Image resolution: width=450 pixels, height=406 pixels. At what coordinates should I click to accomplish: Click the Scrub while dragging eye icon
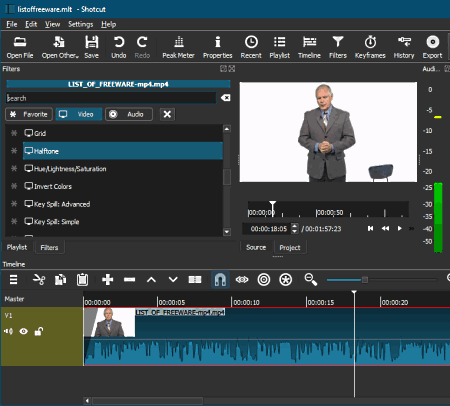point(242,279)
